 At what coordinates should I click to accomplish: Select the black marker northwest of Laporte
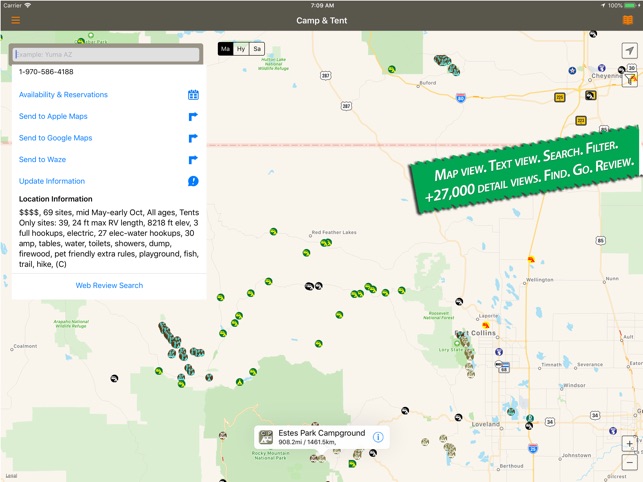click(x=459, y=302)
